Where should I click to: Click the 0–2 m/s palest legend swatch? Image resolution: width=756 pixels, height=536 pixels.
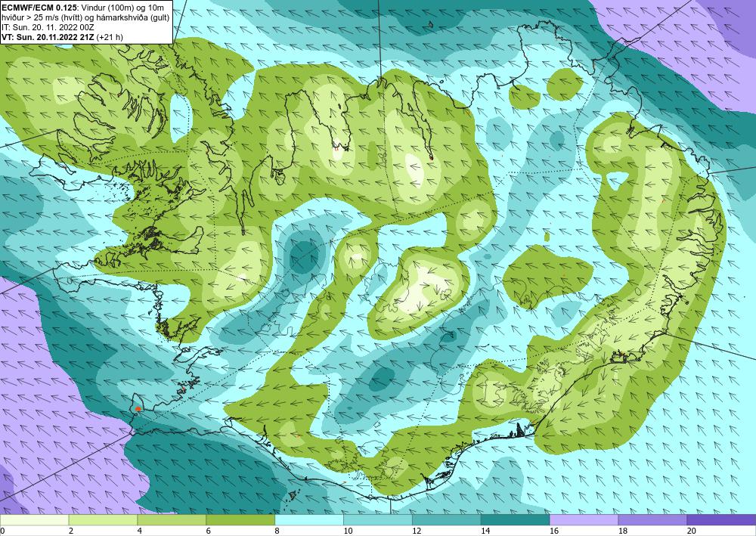34,520
